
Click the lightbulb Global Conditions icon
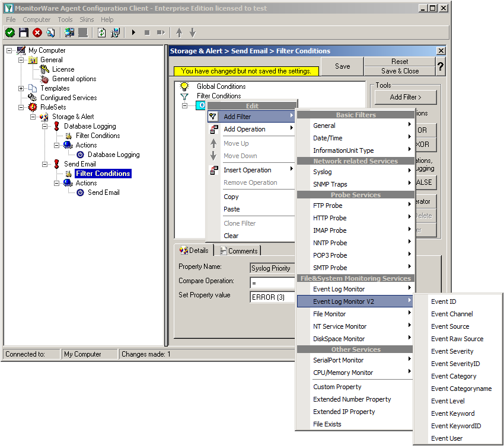pyautogui.click(x=184, y=86)
